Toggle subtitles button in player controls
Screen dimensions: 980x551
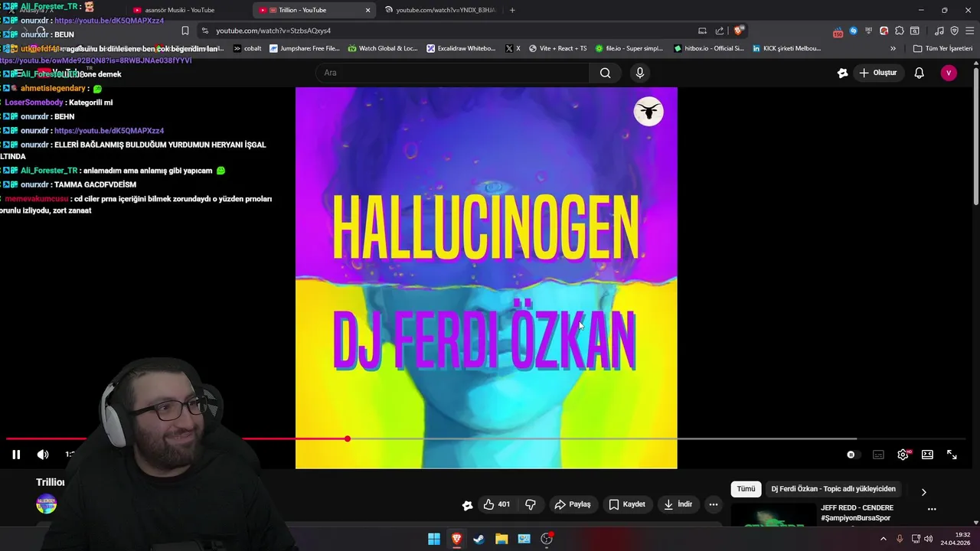878,455
